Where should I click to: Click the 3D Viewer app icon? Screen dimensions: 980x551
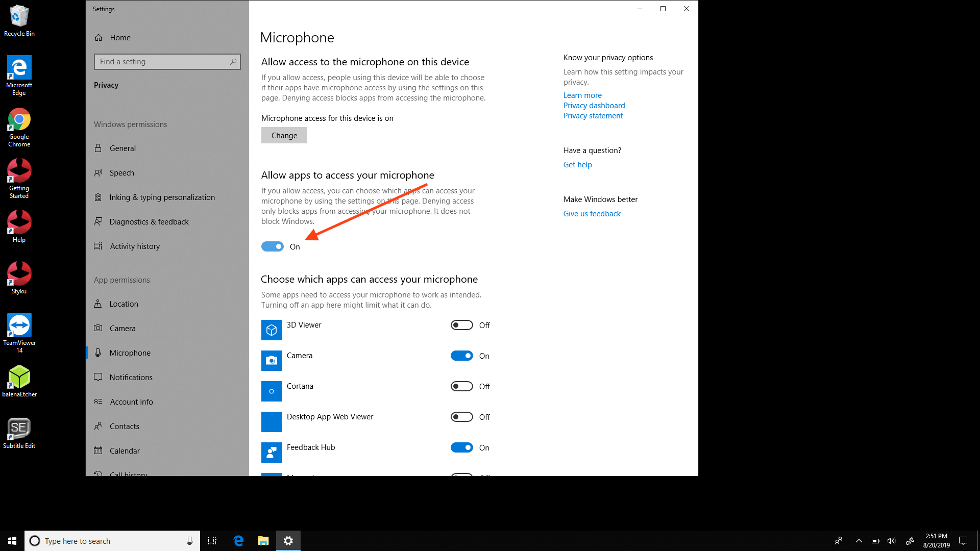tap(271, 330)
